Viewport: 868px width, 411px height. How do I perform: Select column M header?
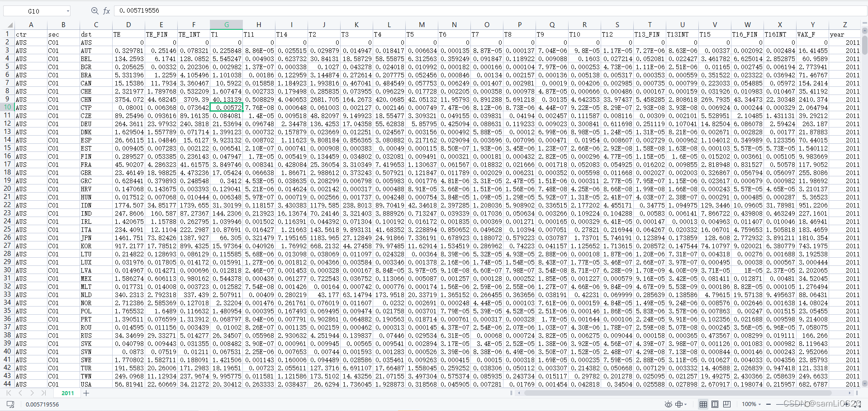[422, 25]
